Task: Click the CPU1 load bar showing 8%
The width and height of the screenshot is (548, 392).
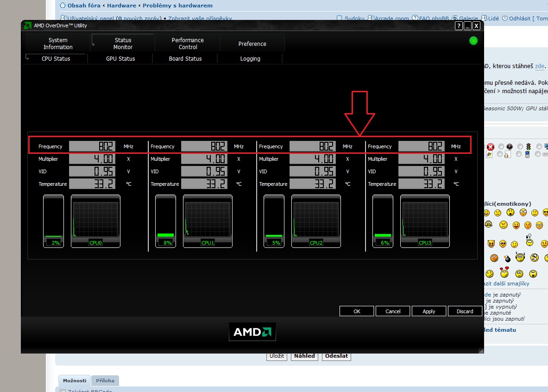Action: 166,221
